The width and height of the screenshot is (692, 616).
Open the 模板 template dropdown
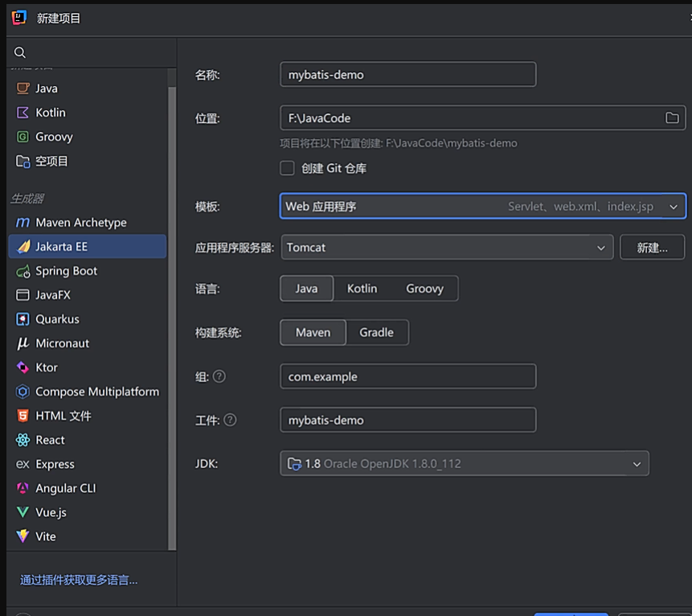point(483,206)
